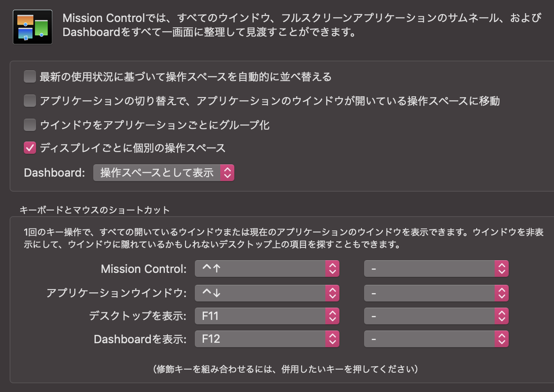Enable automatic rearranging of spaces checkbox
554x392 pixels.
[x=30, y=77]
